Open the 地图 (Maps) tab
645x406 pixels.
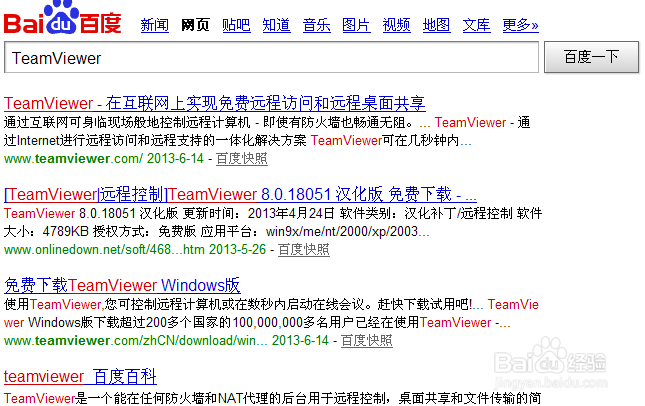point(436,25)
